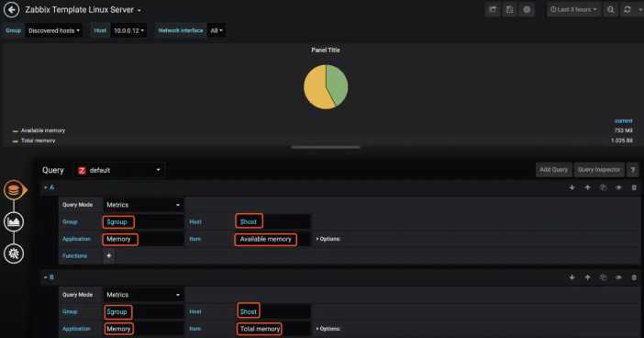
Task: Open the Group variable Discovered hosts dropdown
Action: pos(54,30)
